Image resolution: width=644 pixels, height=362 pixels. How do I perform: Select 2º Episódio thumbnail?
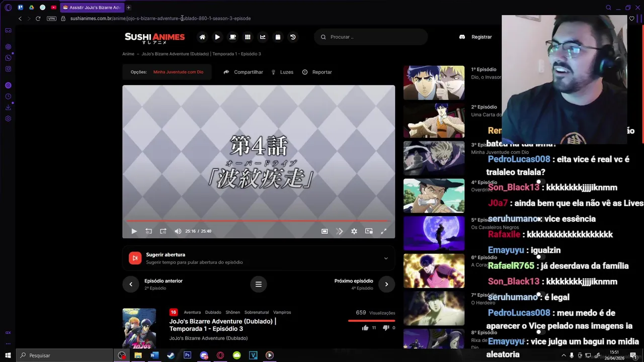point(434,121)
